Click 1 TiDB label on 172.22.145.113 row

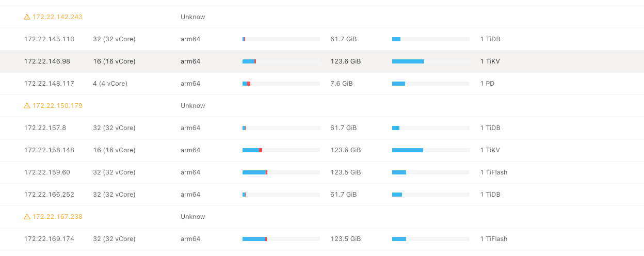click(x=490, y=39)
